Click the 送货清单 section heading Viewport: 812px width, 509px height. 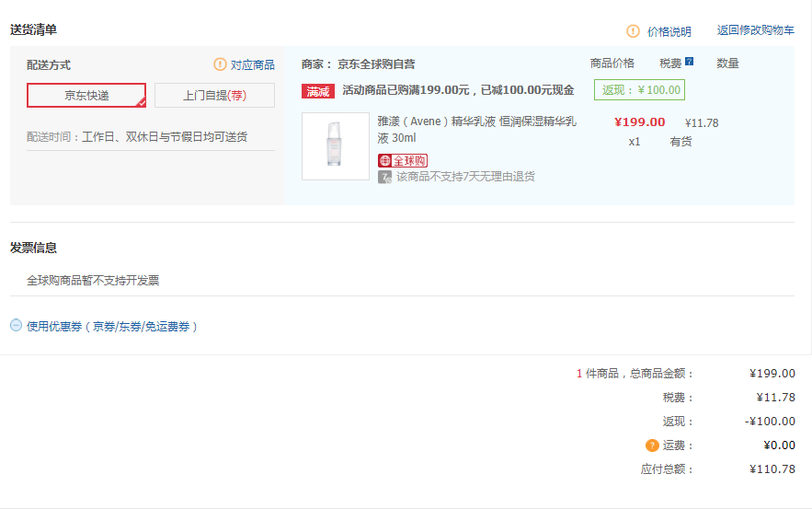coord(34,30)
